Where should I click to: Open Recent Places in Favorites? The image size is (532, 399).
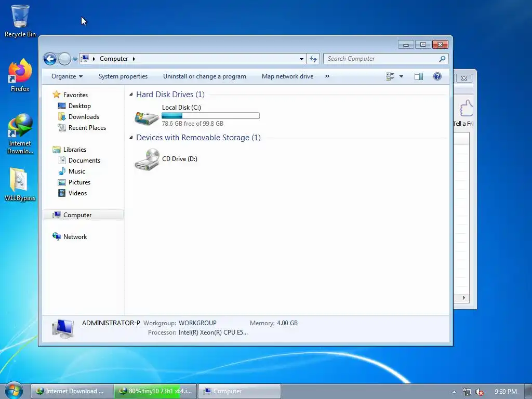click(87, 128)
